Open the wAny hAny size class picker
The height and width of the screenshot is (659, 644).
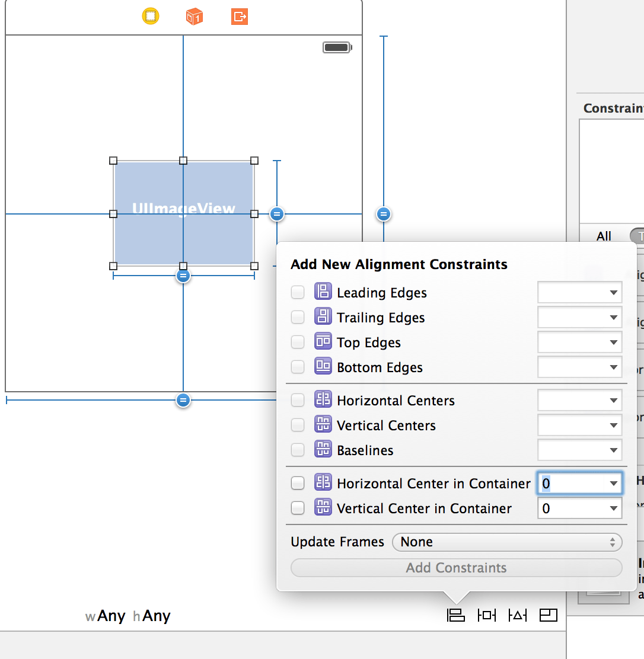tap(128, 616)
